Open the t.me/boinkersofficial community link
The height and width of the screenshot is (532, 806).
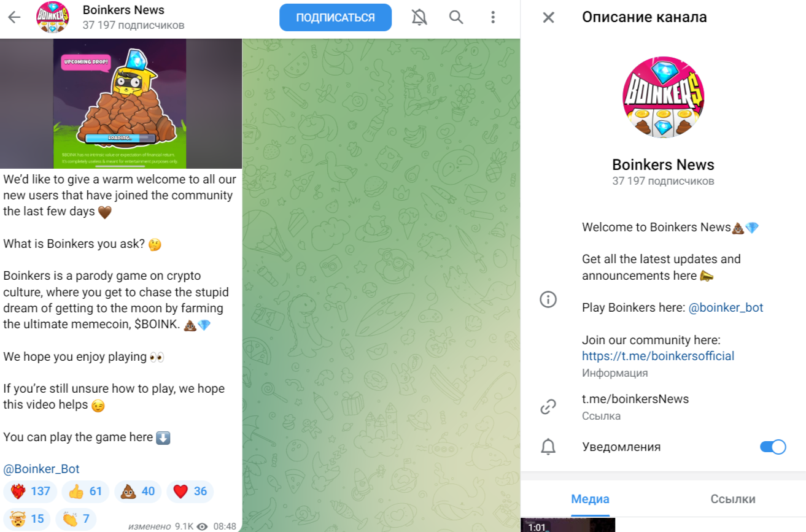point(658,356)
